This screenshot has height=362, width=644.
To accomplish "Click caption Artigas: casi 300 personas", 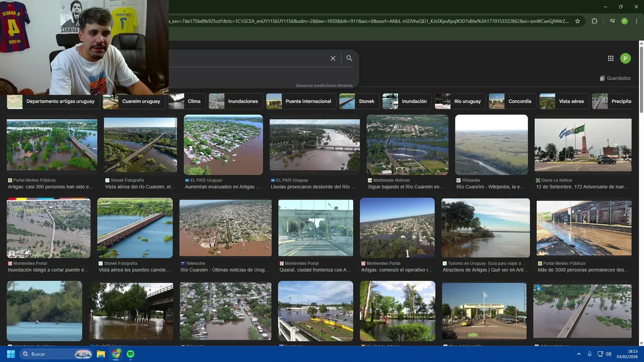I will [51, 187].
